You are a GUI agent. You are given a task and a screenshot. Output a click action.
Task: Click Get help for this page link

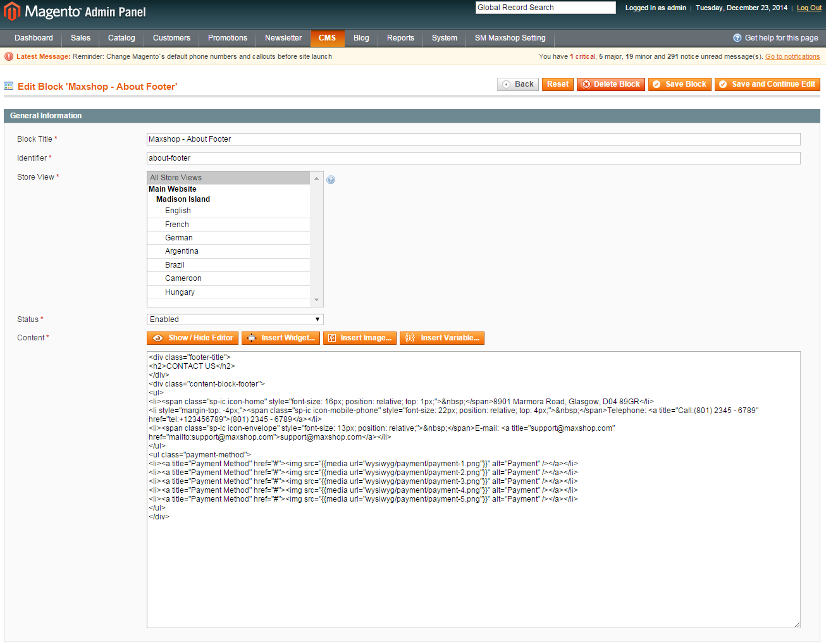(781, 38)
